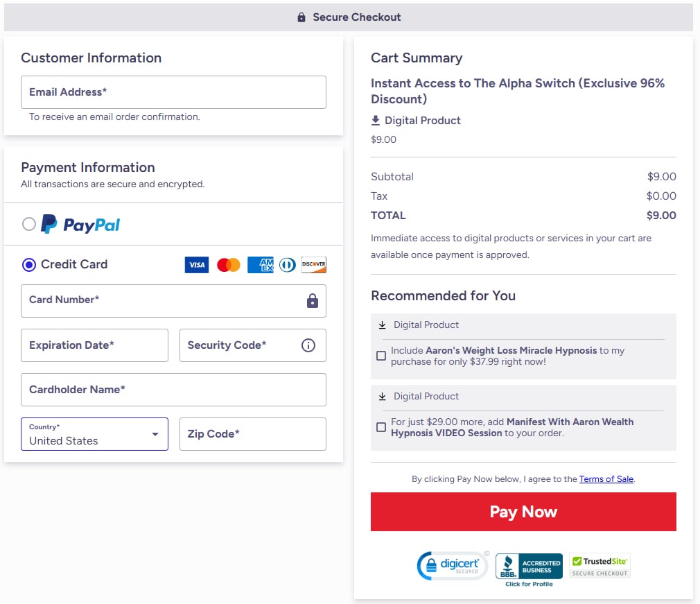Screen dimensions: 700x604
Task: Click the download icon next to Digital Product
Action: pyautogui.click(x=376, y=120)
